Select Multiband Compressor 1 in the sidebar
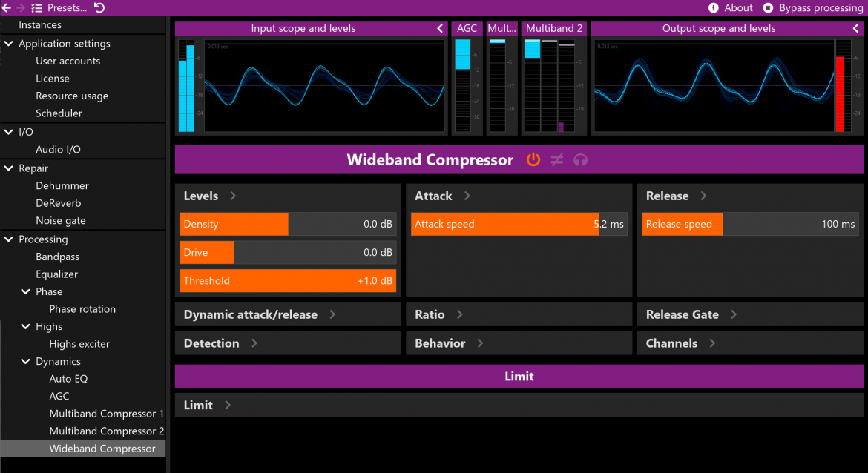 coord(106,414)
